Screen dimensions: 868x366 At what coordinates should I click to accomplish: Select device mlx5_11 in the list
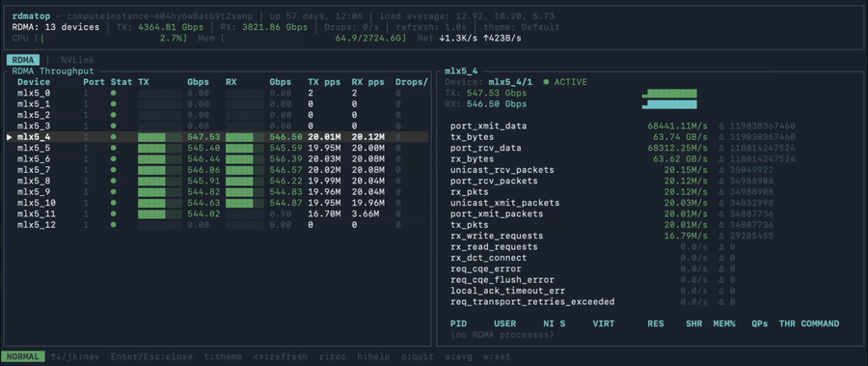coord(37,214)
